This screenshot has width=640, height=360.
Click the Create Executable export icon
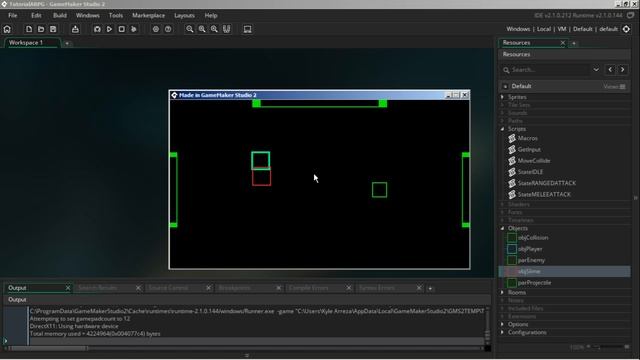click(x=75, y=29)
